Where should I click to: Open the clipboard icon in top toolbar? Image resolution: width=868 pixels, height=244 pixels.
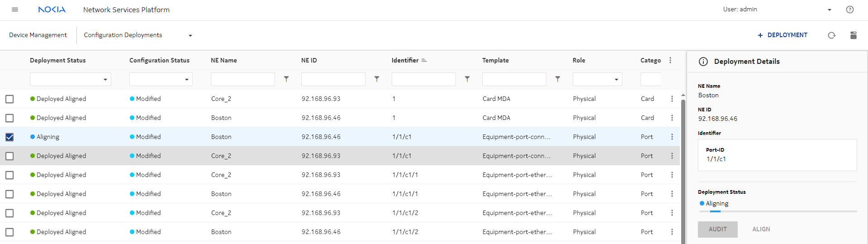[853, 35]
